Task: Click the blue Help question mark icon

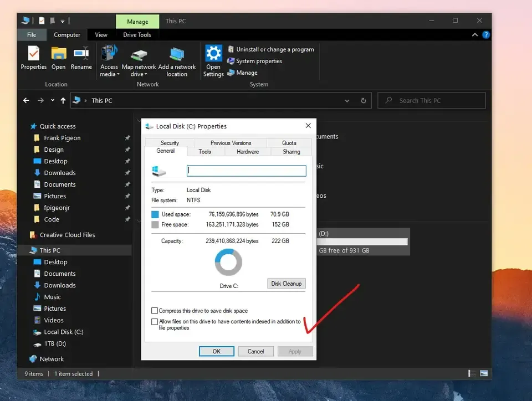Action: (486, 35)
